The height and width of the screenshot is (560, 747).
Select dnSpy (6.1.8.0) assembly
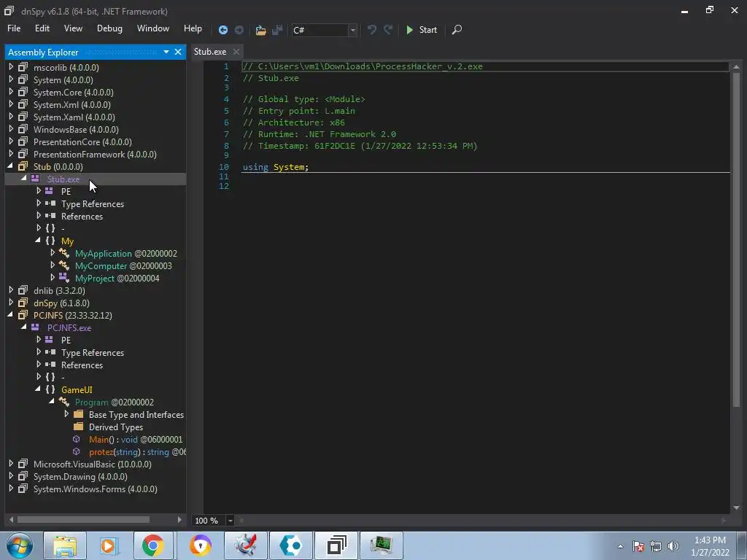coord(61,303)
